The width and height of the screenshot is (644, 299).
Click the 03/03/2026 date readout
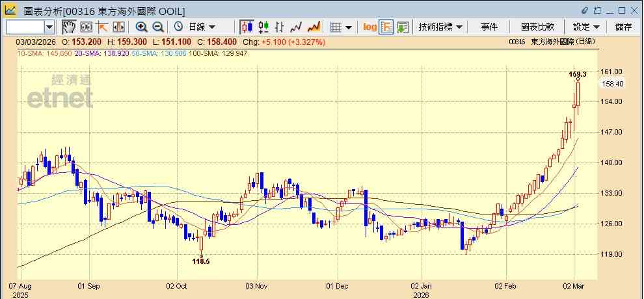click(36, 42)
